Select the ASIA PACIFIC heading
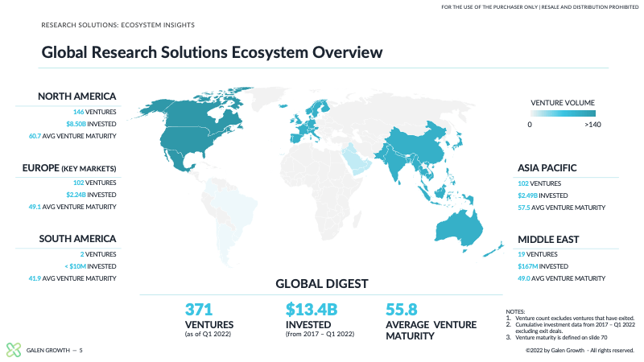The image size is (644, 362). click(x=547, y=168)
